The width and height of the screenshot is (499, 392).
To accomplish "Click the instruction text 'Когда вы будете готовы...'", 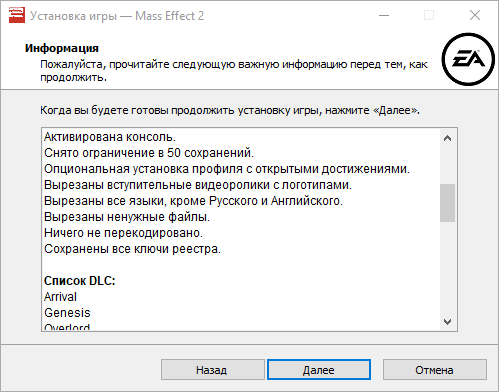I will (x=230, y=110).
